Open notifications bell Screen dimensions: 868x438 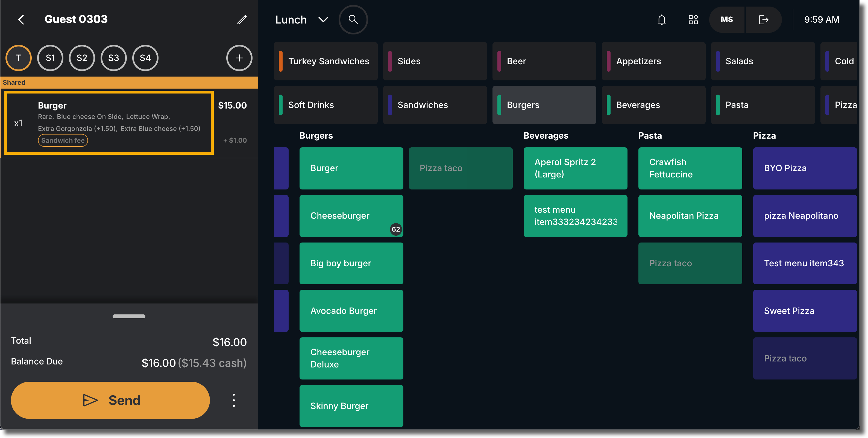(x=661, y=20)
